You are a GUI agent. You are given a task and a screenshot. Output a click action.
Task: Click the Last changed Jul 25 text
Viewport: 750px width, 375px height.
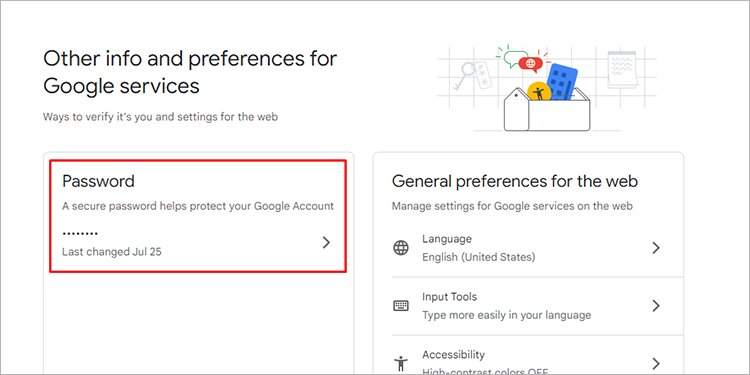(x=111, y=252)
